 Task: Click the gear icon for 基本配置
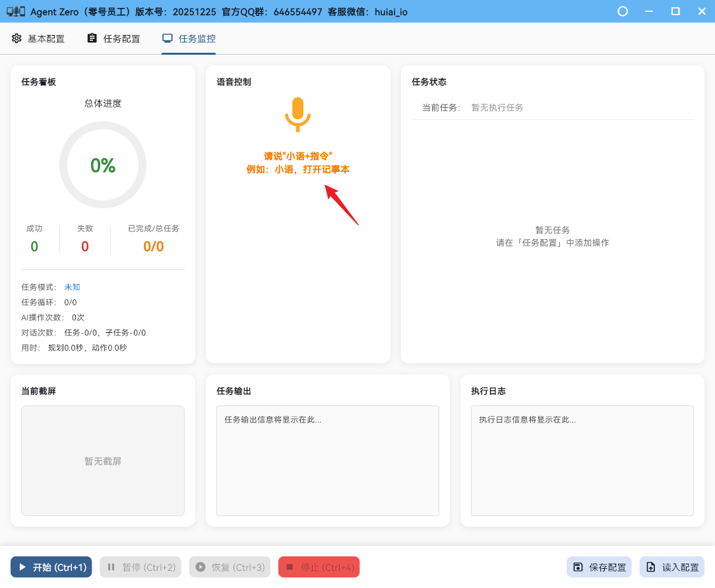click(x=16, y=38)
